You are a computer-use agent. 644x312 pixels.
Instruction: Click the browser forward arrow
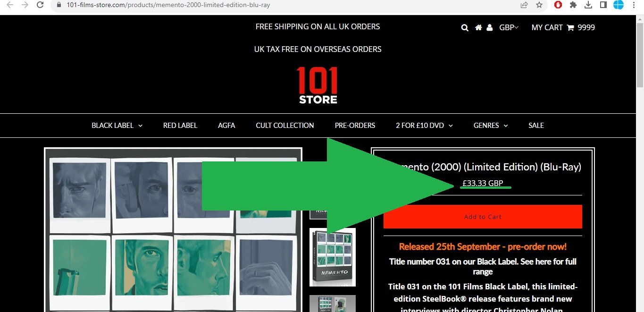tap(25, 5)
